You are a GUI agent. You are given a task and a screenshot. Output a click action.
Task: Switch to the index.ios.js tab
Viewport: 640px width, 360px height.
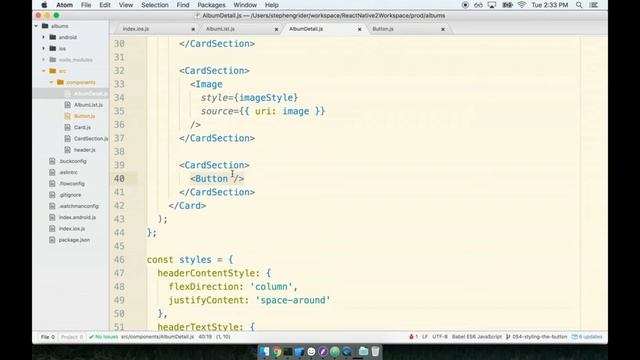(x=136, y=29)
